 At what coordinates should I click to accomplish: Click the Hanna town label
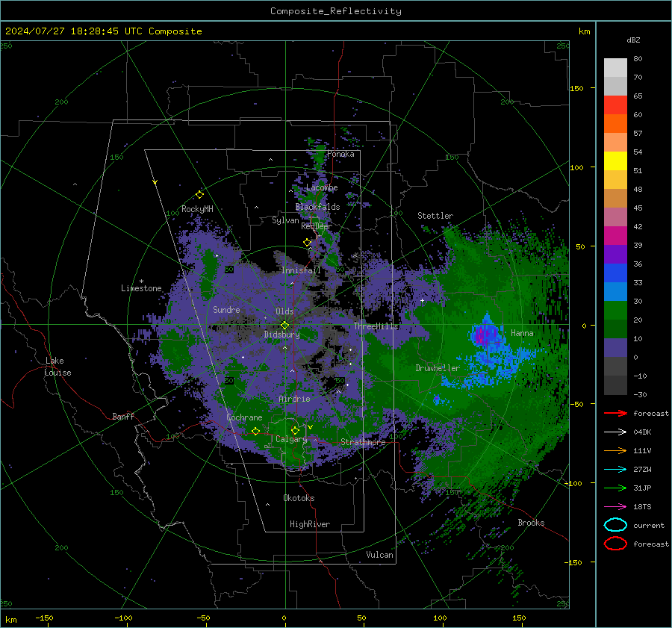point(522,333)
